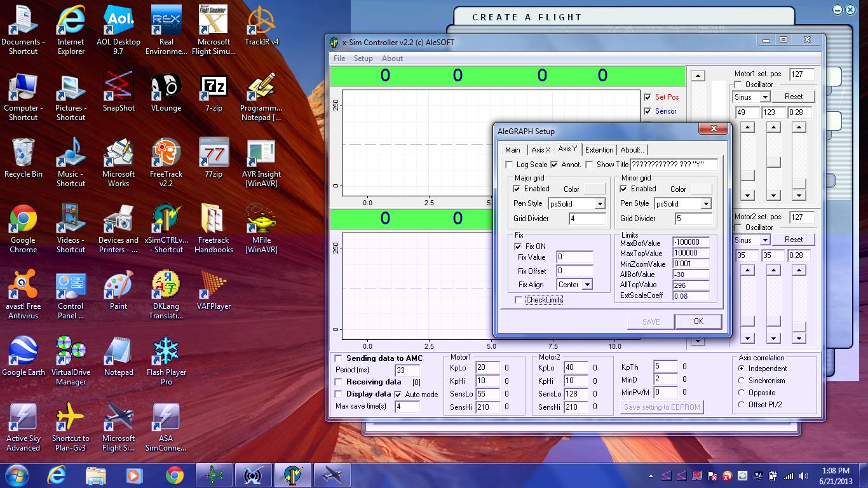The width and height of the screenshot is (868, 488).
Task: Click the Grid Divider field for Minor grid
Action: pyautogui.click(x=693, y=219)
